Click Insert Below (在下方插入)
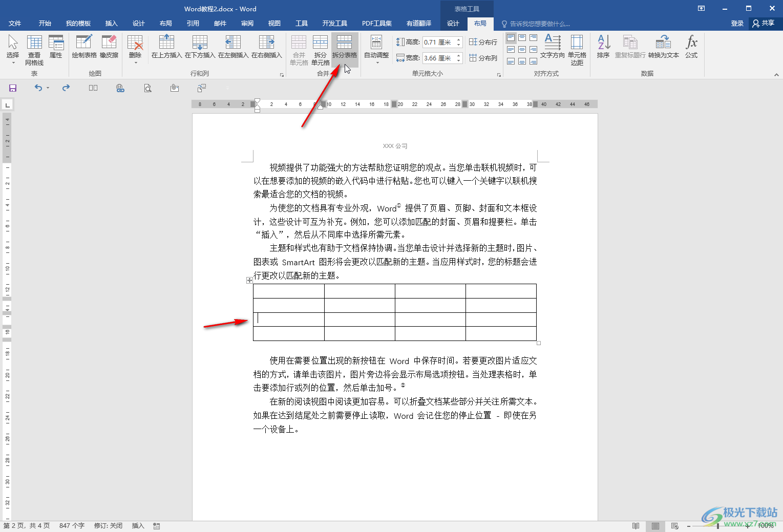 [200, 47]
